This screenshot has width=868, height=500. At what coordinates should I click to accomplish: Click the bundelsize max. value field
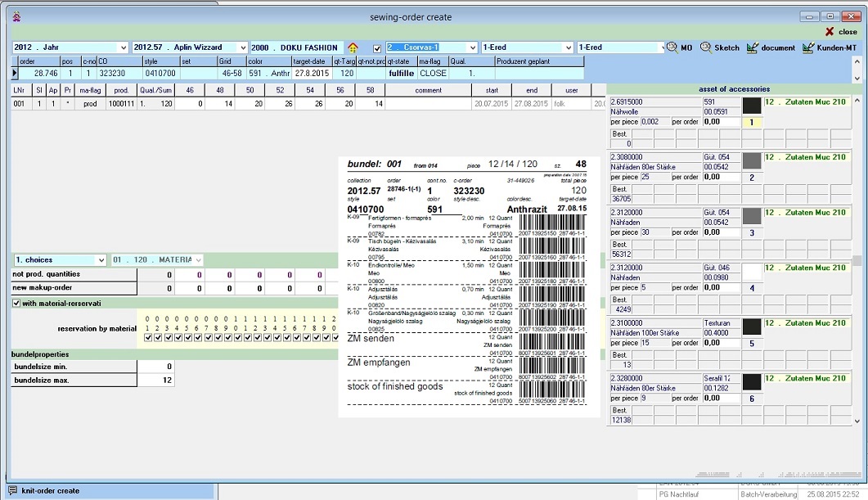coord(155,381)
